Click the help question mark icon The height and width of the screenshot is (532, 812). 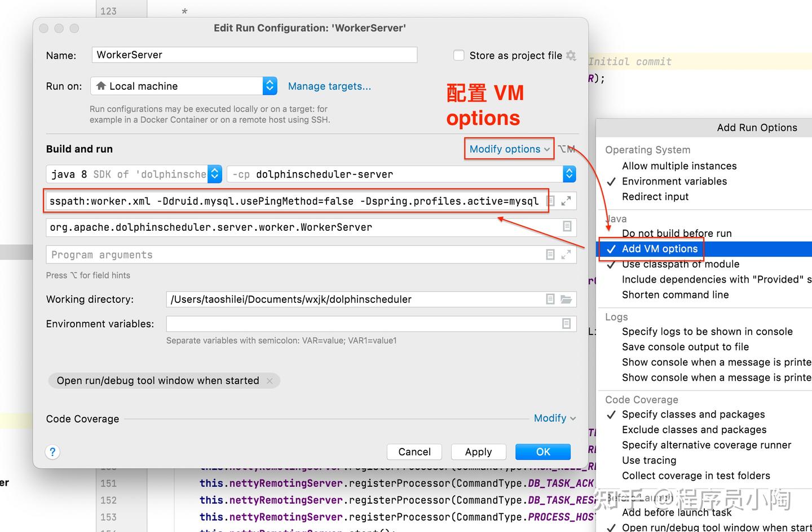click(52, 452)
